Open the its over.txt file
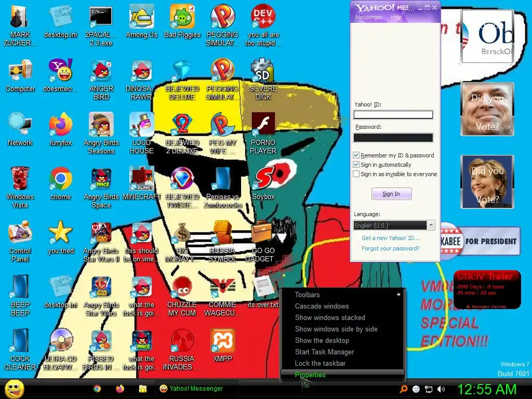This screenshot has height=399, width=532. (x=263, y=292)
